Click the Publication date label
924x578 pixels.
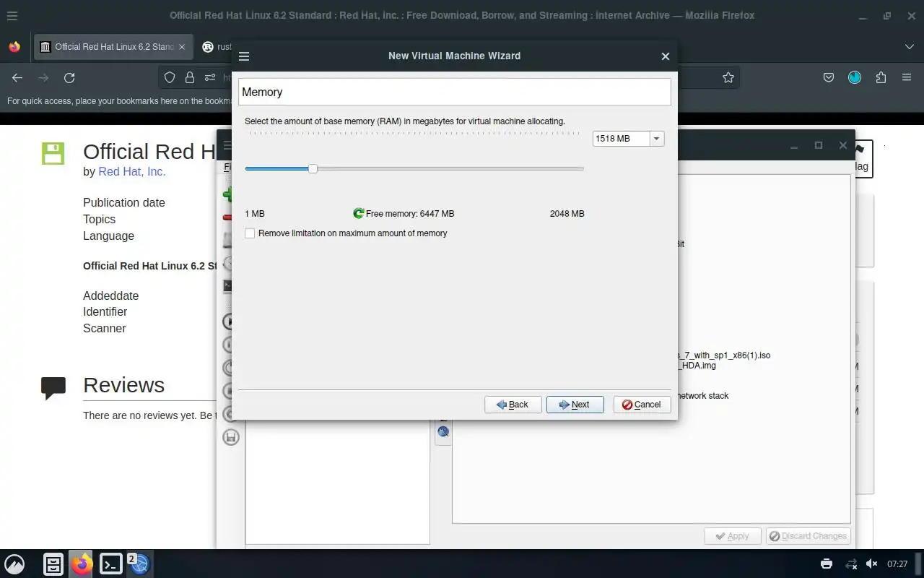point(124,202)
